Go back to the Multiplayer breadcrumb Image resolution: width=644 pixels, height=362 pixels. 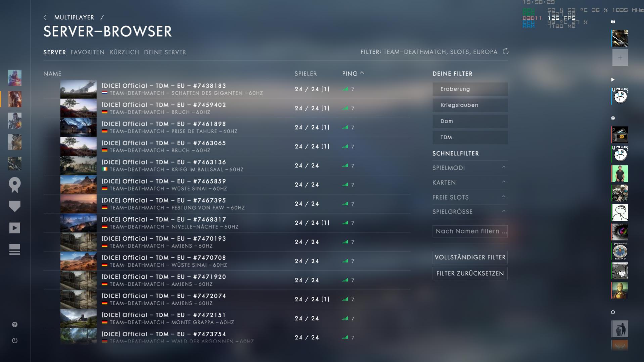point(74,17)
